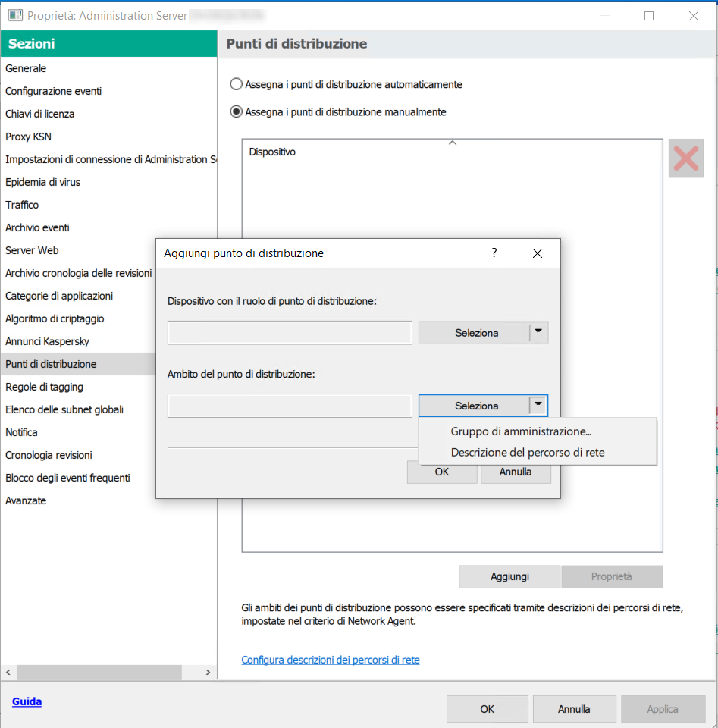Close the Proprietà Administration Server window
718x728 pixels.
coord(694,16)
